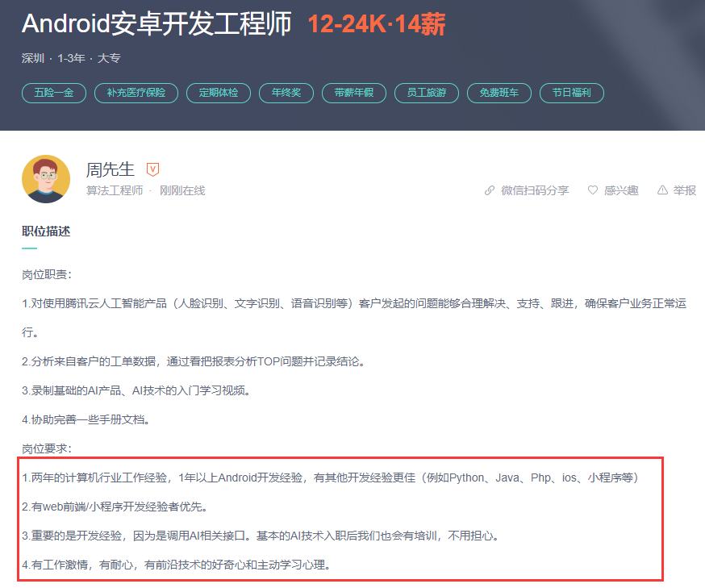Click the heart icon for 感兴趣

coord(593,190)
